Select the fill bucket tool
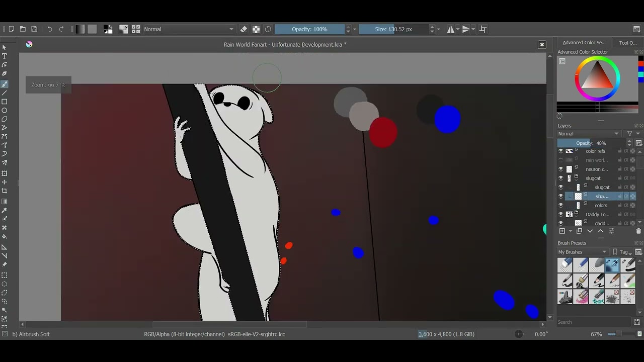 pyautogui.click(x=5, y=236)
